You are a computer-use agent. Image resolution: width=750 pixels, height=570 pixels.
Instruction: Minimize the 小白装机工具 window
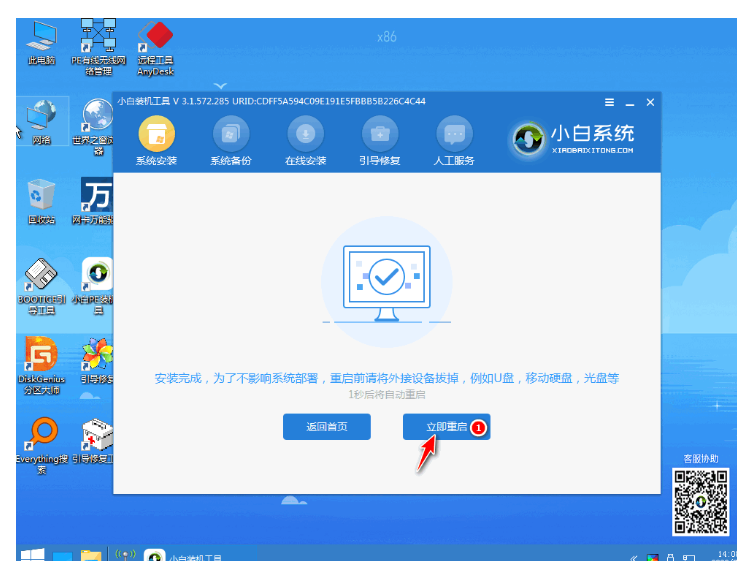[x=630, y=103]
